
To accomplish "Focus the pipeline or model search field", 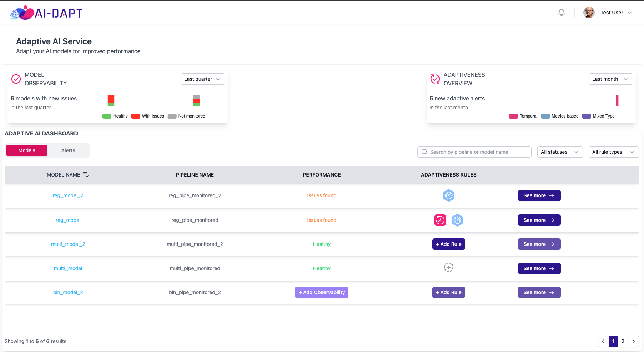I will [474, 152].
